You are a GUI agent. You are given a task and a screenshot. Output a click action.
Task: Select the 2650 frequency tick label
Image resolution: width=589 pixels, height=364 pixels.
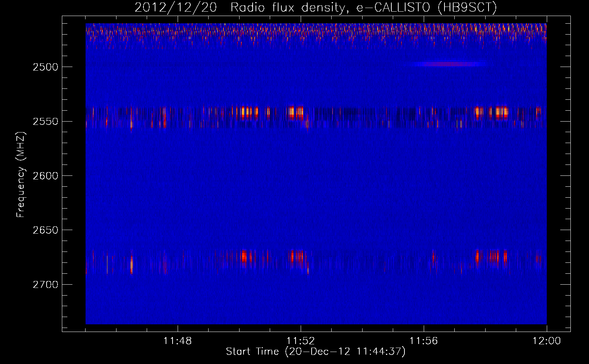46,230
